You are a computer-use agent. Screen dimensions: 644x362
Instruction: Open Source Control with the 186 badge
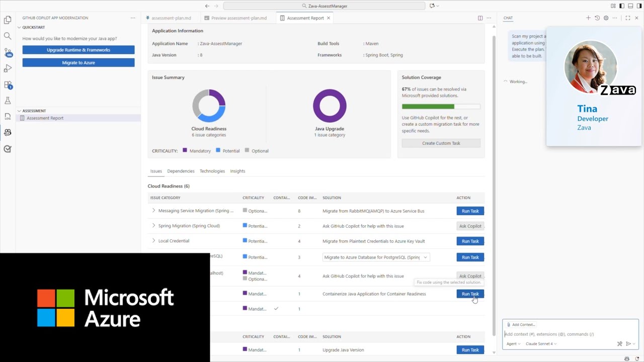click(8, 52)
